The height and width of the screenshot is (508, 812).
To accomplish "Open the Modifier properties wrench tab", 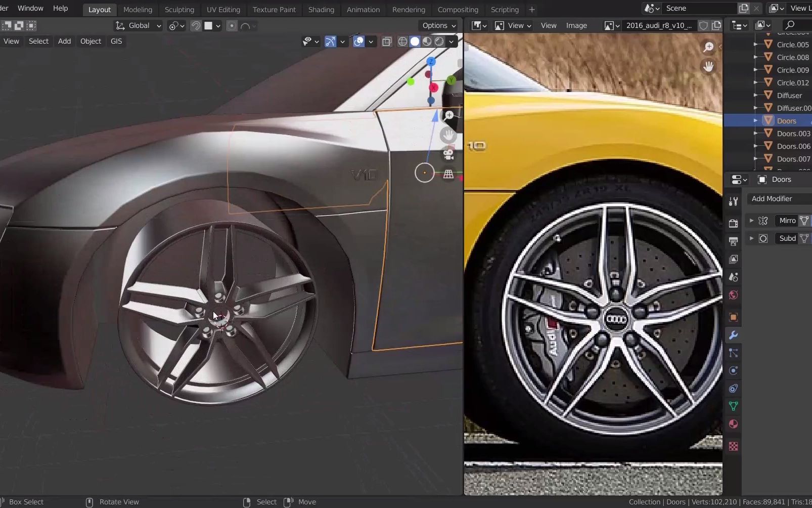I will click(733, 335).
